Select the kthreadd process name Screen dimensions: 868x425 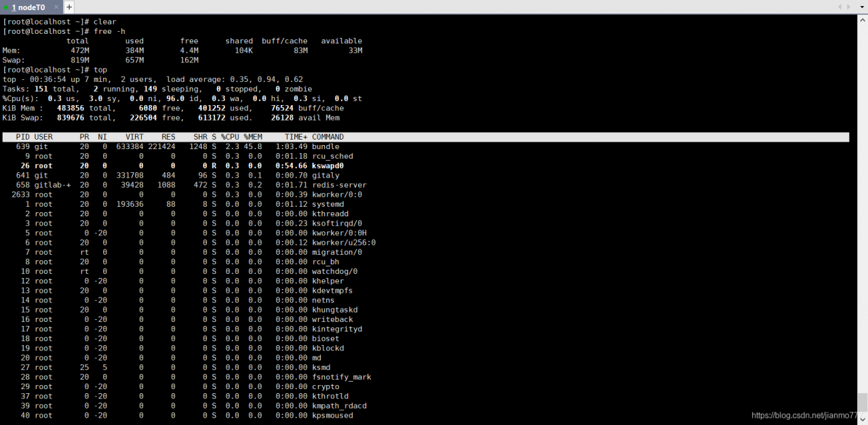click(x=330, y=214)
